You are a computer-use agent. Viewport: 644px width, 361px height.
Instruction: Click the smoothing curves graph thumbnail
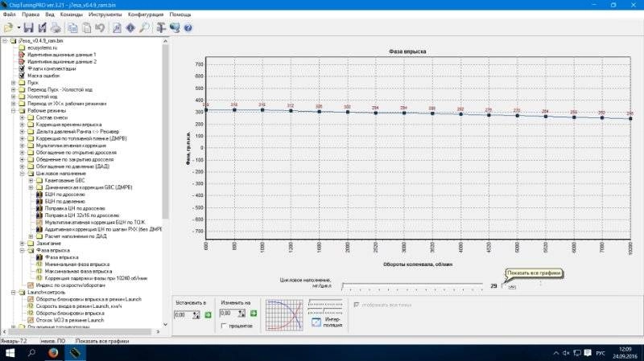284,315
